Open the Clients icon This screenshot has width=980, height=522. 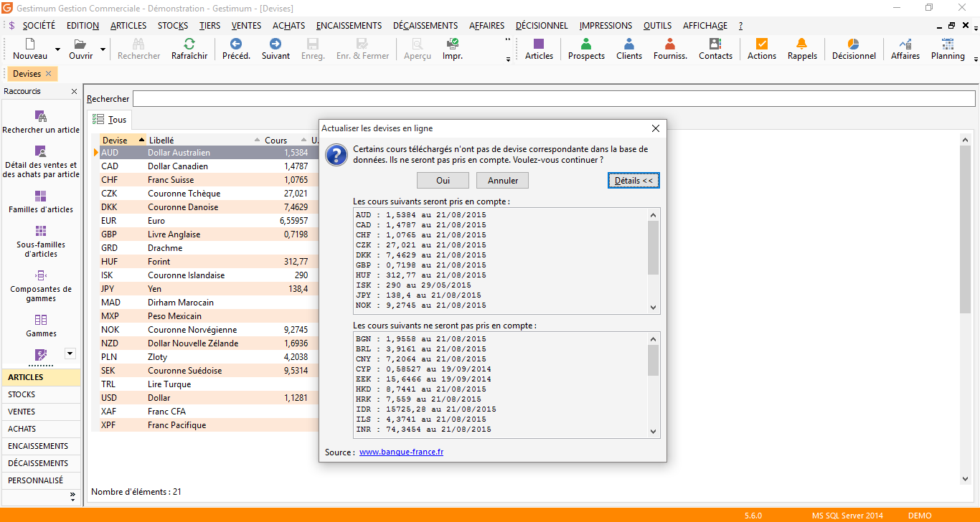[x=629, y=44]
